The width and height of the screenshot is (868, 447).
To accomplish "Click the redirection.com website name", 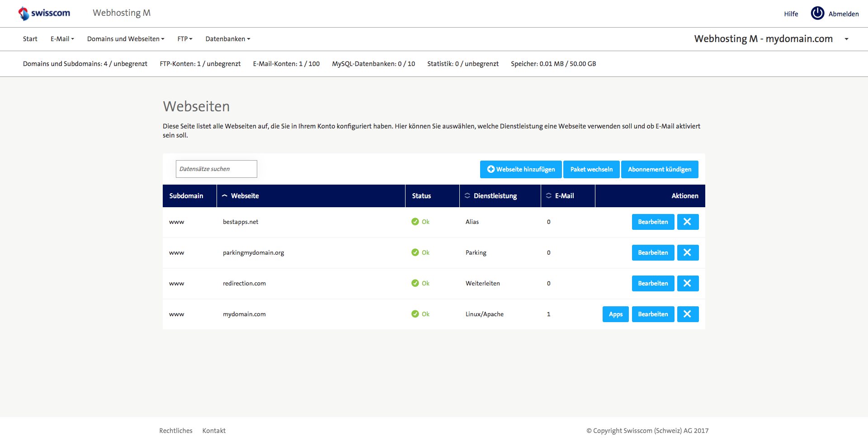I will [x=244, y=283].
